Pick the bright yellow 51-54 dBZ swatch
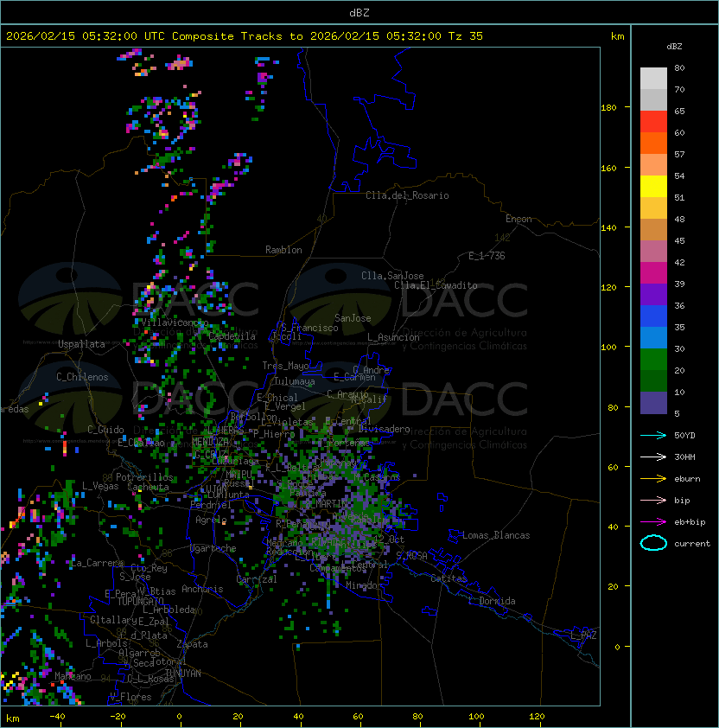 [x=653, y=186]
